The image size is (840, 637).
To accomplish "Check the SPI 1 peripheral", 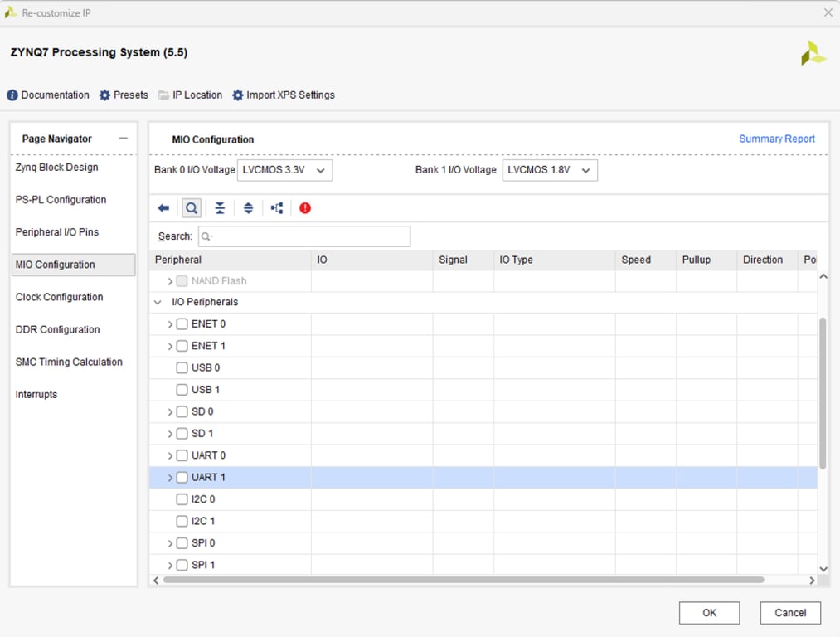I will tap(182, 565).
